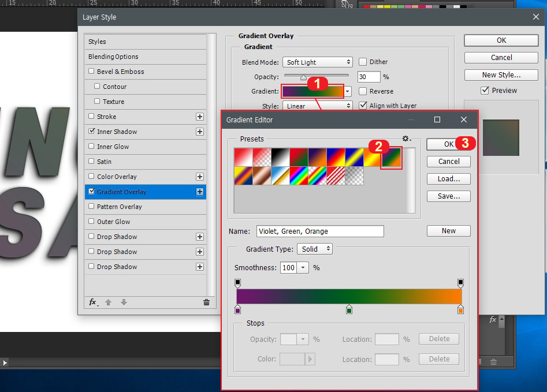Select the orange color stop
This screenshot has width=547, height=392.
(460, 309)
